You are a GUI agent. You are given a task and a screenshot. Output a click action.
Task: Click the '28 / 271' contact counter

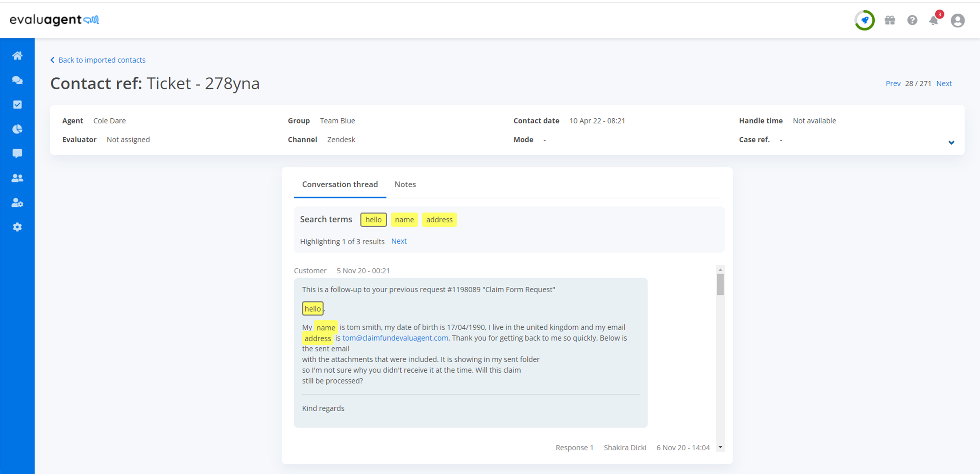[x=918, y=83]
